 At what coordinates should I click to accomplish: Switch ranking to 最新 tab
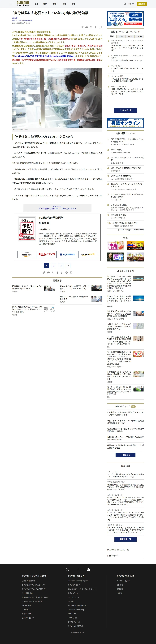click(x=112, y=36)
